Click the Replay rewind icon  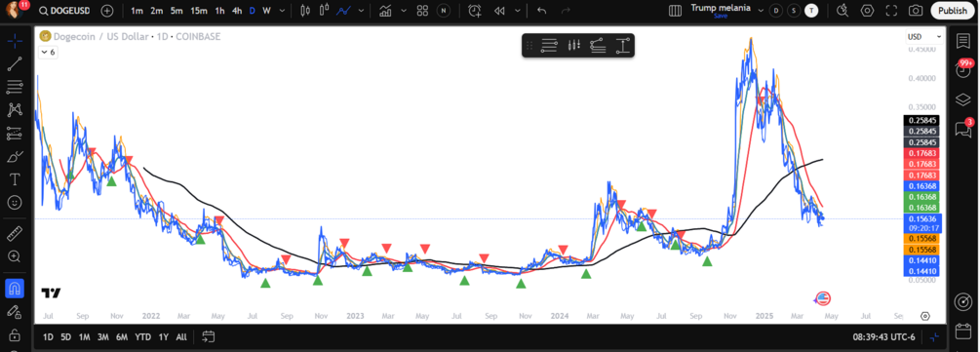[499, 11]
